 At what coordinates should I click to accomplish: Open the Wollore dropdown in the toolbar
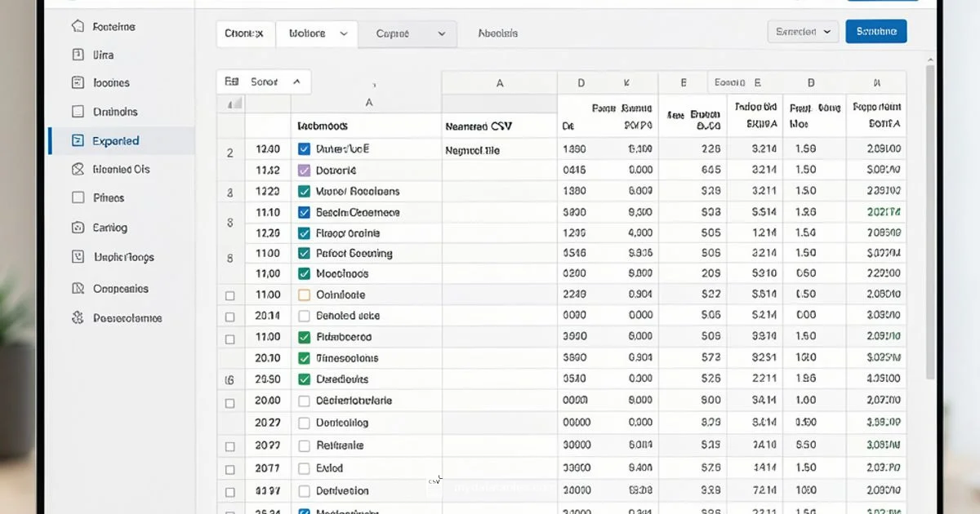(x=317, y=33)
